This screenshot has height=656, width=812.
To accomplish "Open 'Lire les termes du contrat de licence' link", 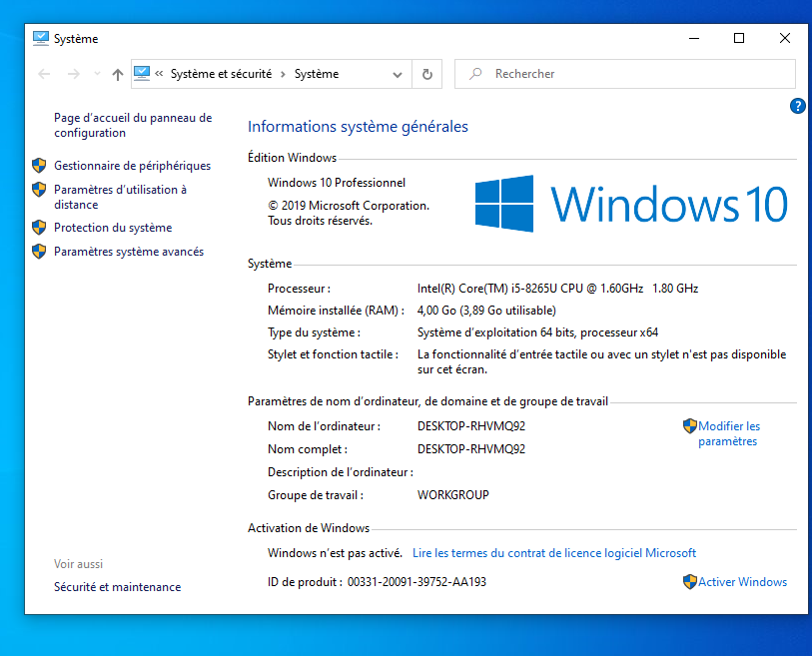I will click(554, 553).
